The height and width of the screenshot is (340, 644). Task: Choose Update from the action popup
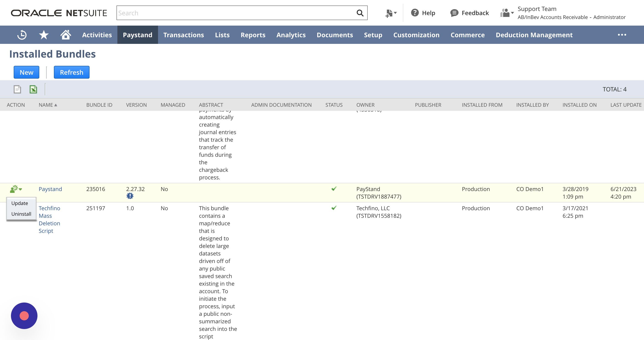pyautogui.click(x=20, y=203)
